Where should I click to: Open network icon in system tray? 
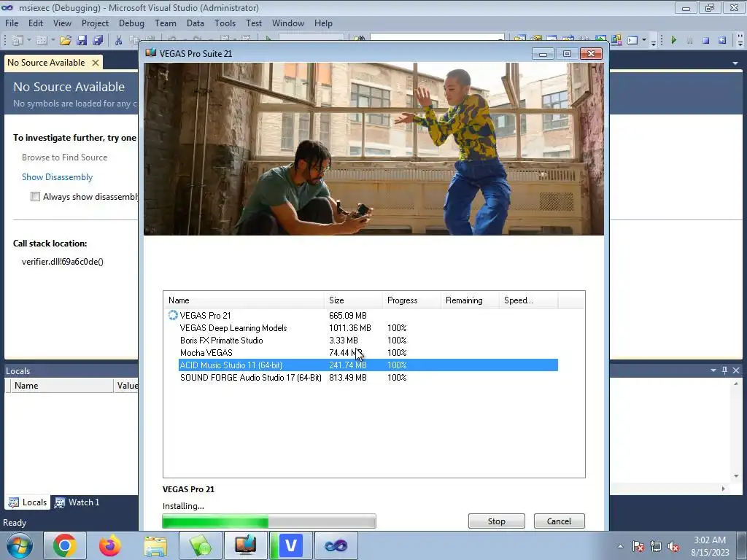click(x=656, y=547)
